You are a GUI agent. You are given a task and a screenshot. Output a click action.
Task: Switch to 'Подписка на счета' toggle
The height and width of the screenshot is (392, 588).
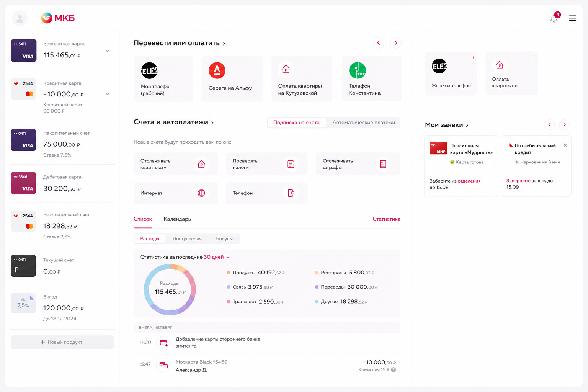tap(296, 122)
